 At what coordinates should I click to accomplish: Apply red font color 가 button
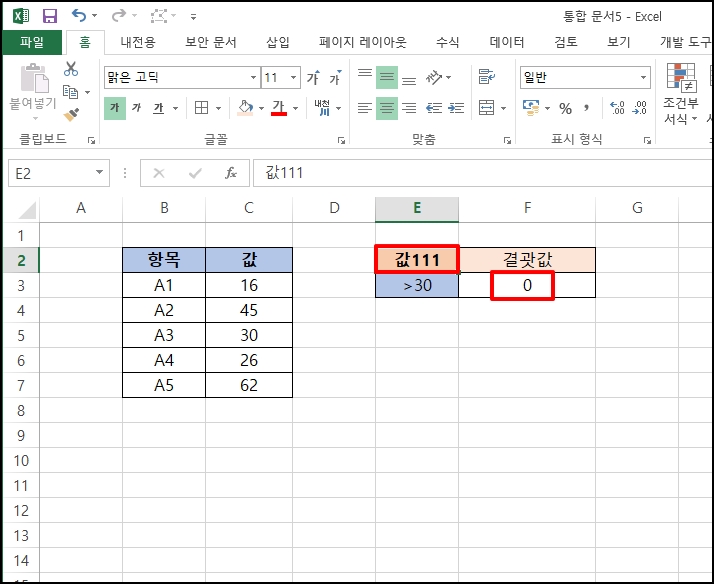pos(279,108)
